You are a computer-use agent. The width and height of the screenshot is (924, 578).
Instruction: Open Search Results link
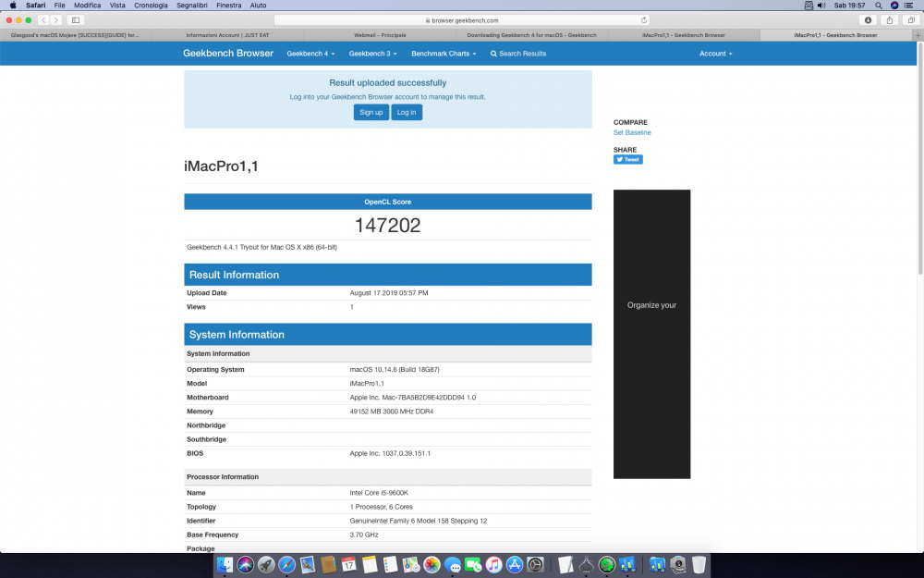point(518,54)
